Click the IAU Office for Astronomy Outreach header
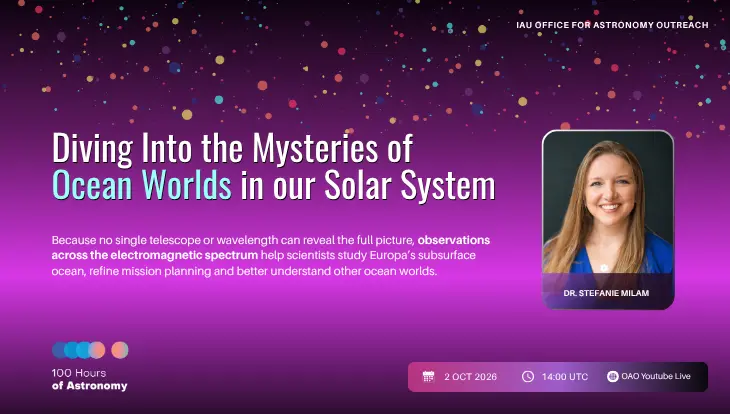This screenshot has width=730, height=414. 612,25
